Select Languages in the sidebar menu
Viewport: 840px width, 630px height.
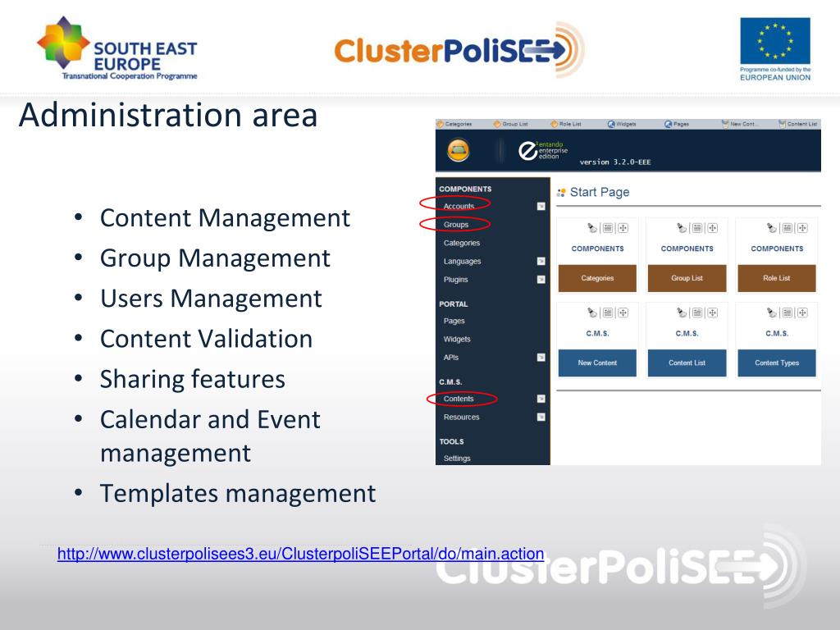463,261
